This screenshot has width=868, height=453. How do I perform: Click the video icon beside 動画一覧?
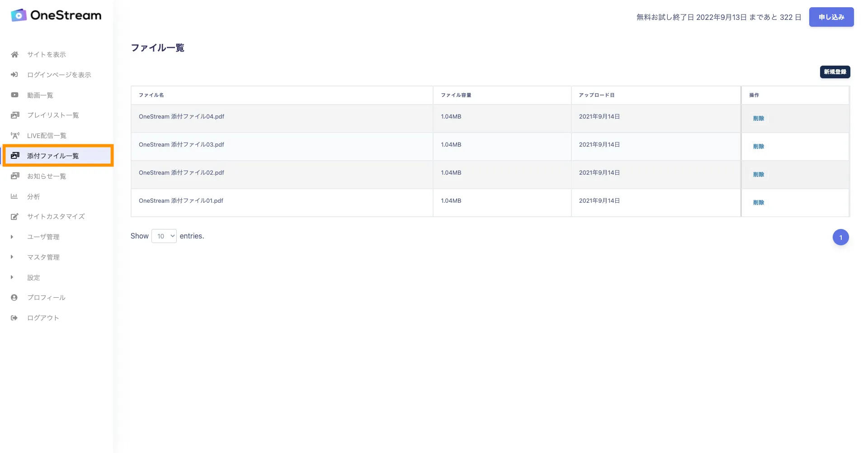coord(14,95)
